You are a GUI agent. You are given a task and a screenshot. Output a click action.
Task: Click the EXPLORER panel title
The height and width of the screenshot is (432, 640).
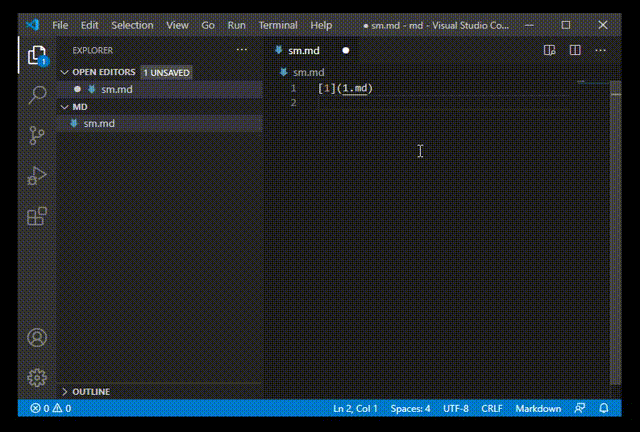pos(93,50)
